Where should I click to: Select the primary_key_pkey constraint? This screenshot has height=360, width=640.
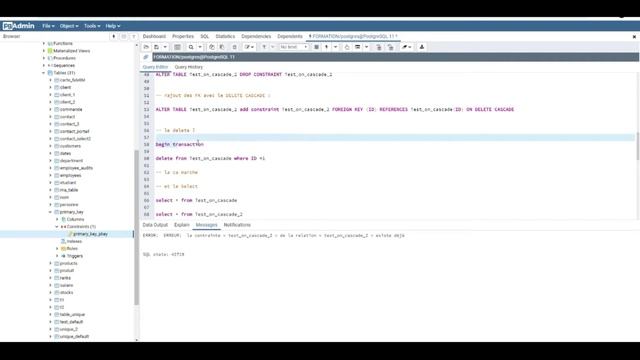90,234
